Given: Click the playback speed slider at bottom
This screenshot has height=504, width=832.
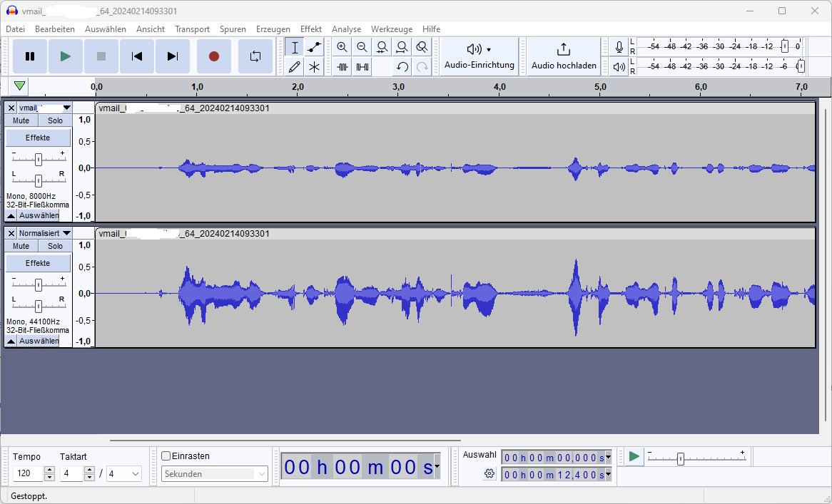Looking at the screenshot, I should [x=680, y=459].
